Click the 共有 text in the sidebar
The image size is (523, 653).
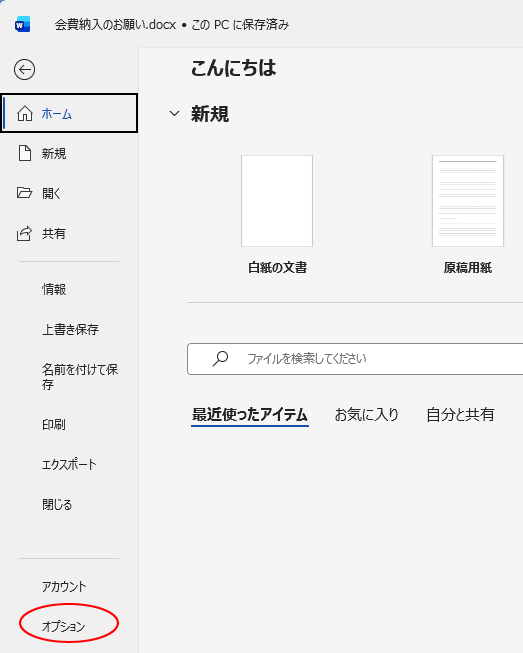click(x=53, y=234)
